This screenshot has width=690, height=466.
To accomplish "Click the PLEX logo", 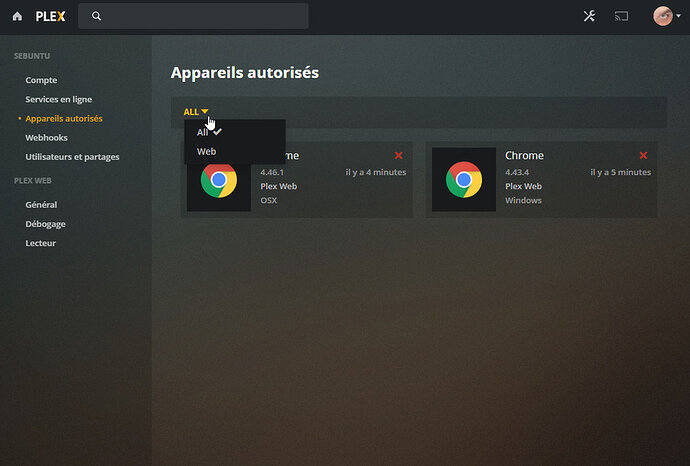I will tap(50, 17).
